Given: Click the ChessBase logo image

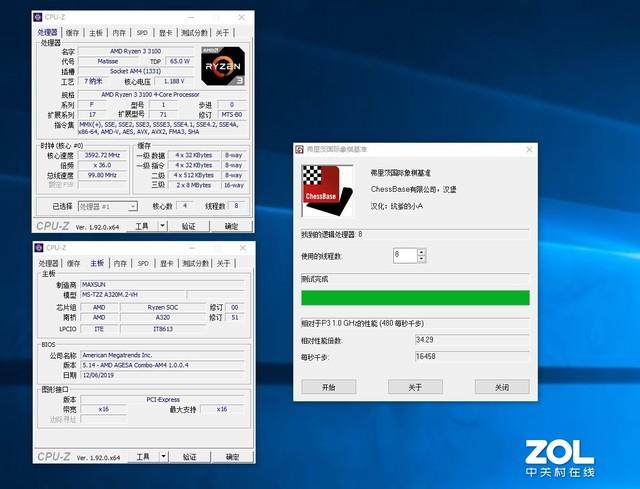Looking at the screenshot, I should click(327, 191).
